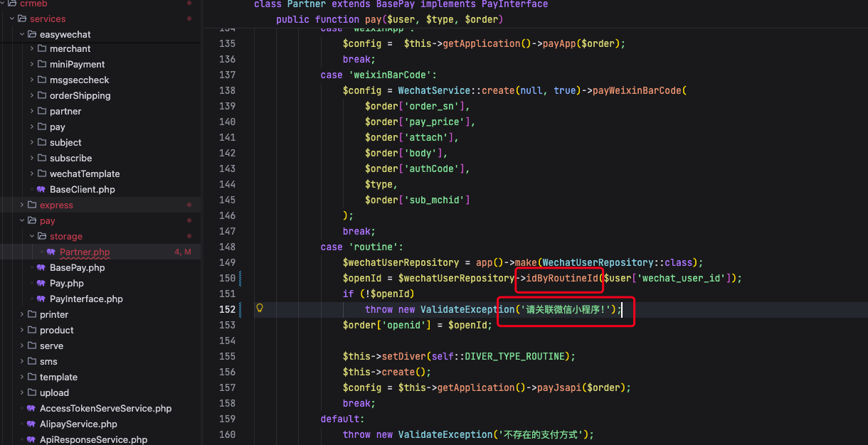Open PayInterface.php file

click(x=86, y=299)
